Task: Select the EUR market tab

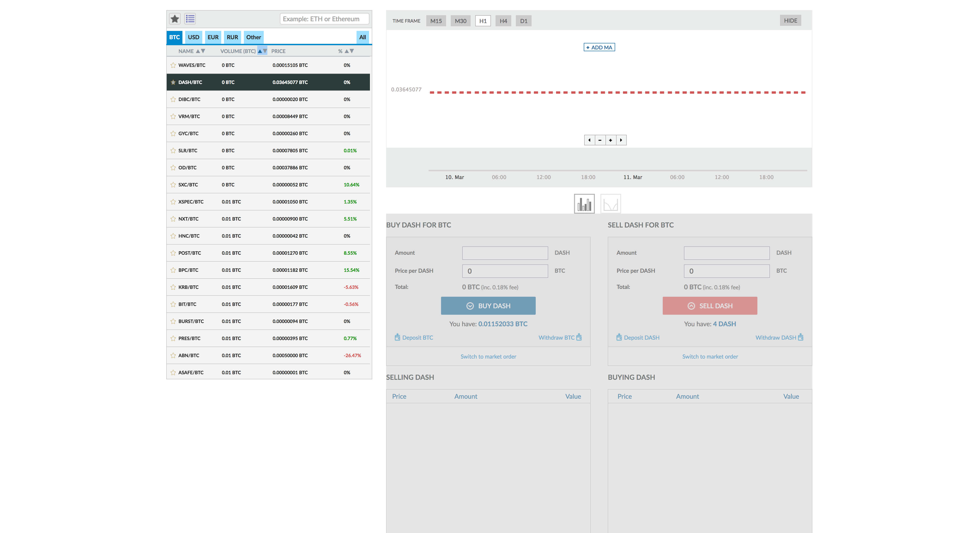Action: tap(213, 37)
